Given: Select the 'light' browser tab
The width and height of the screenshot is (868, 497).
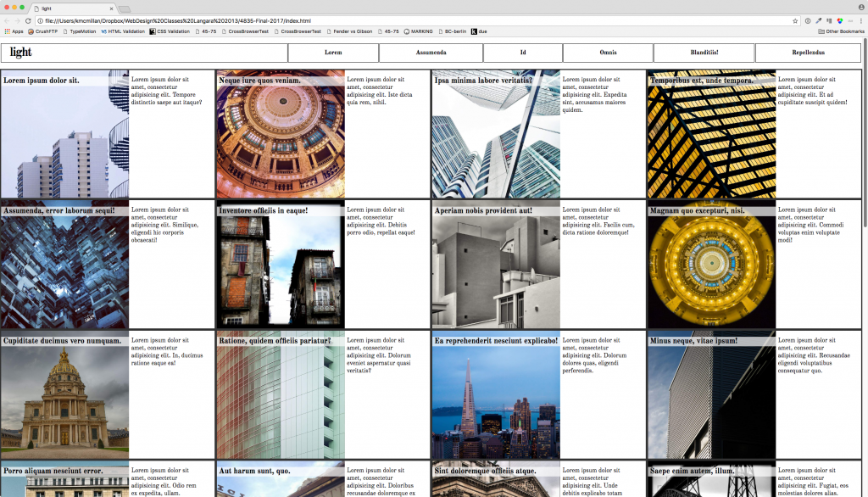Looking at the screenshot, I should click(73, 8).
